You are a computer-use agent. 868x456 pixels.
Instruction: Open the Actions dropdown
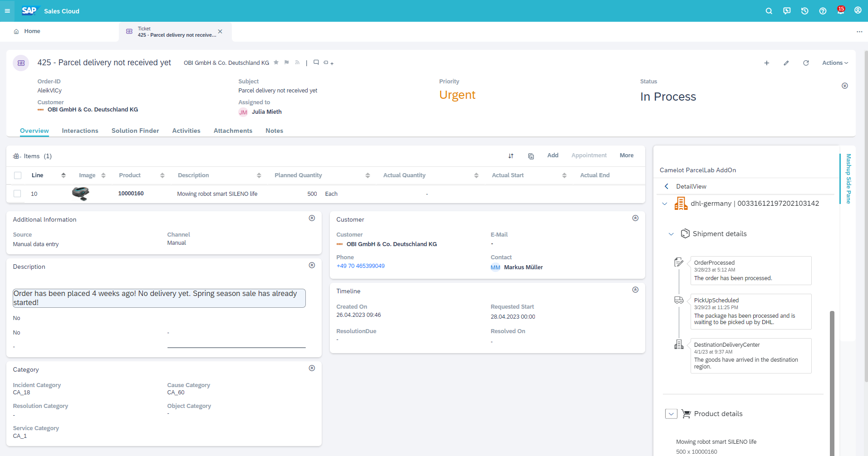click(x=835, y=63)
